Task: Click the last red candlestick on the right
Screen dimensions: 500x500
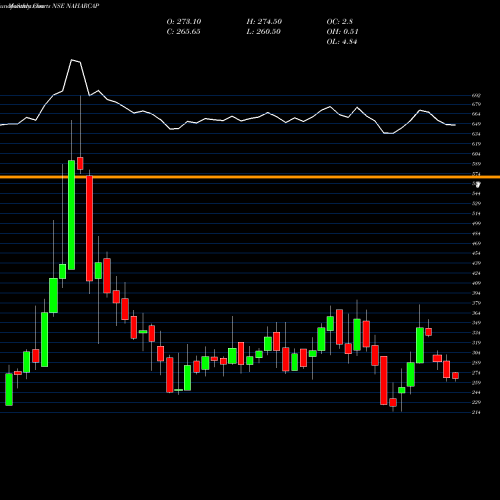Action: [x=455, y=376]
